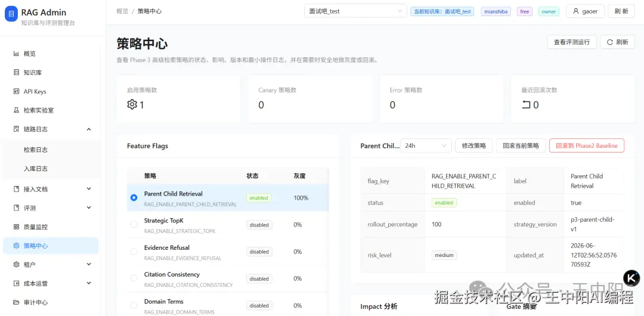Screen dimensions: 644x316
Task: Expand the 租户 chevron
Action: (x=89, y=264)
